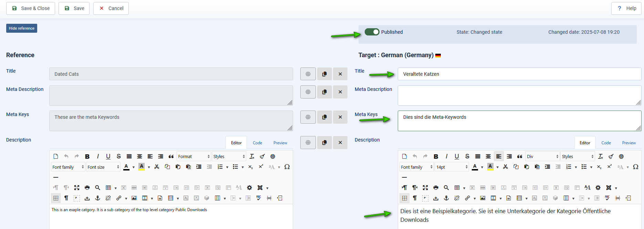
Task: Toggle italic in target editor
Action: click(x=446, y=156)
